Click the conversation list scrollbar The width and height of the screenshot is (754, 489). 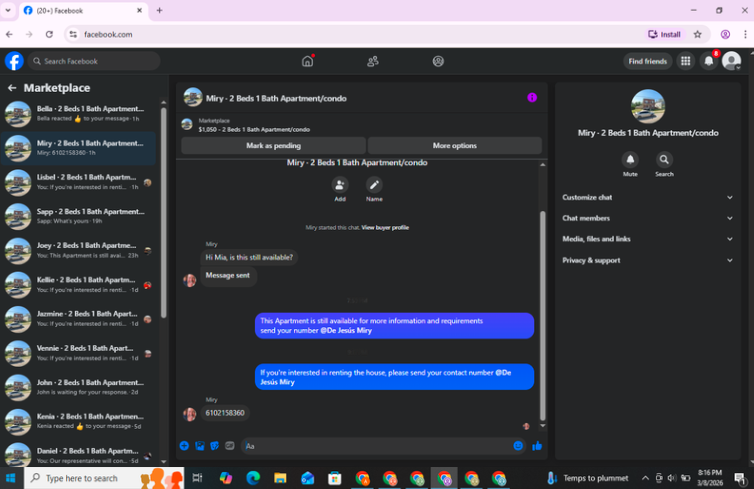pyautogui.click(x=163, y=213)
